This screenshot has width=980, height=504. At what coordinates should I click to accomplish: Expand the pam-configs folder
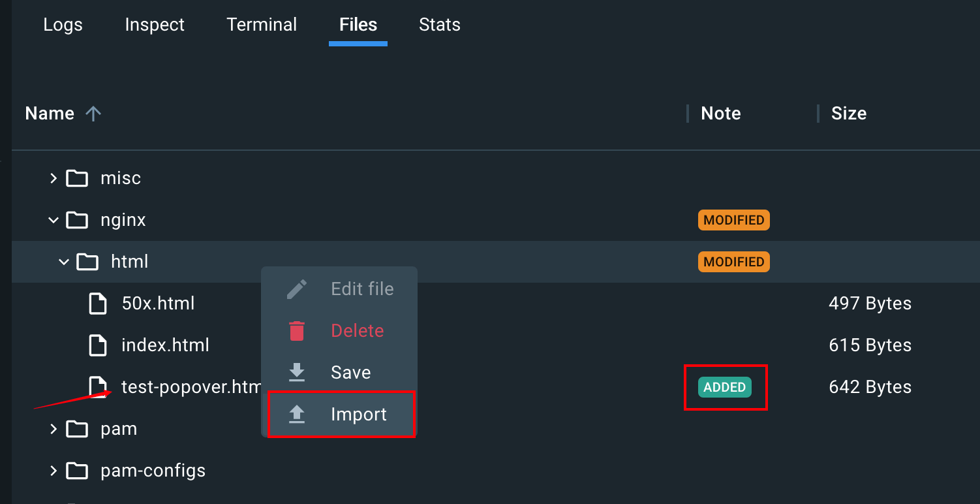tap(53, 470)
